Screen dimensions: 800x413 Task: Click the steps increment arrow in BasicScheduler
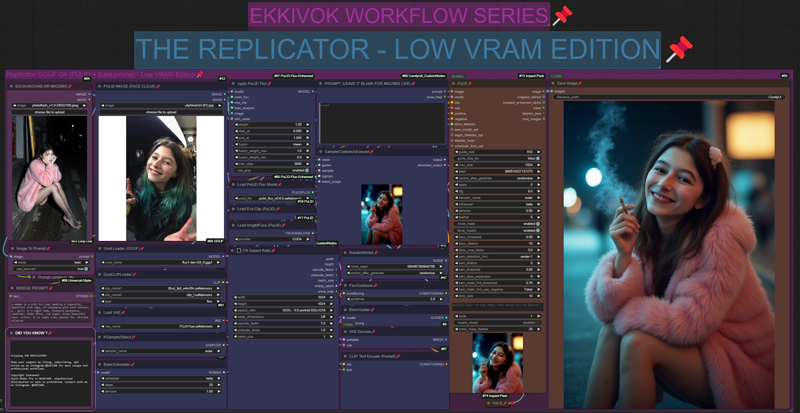tap(220, 384)
